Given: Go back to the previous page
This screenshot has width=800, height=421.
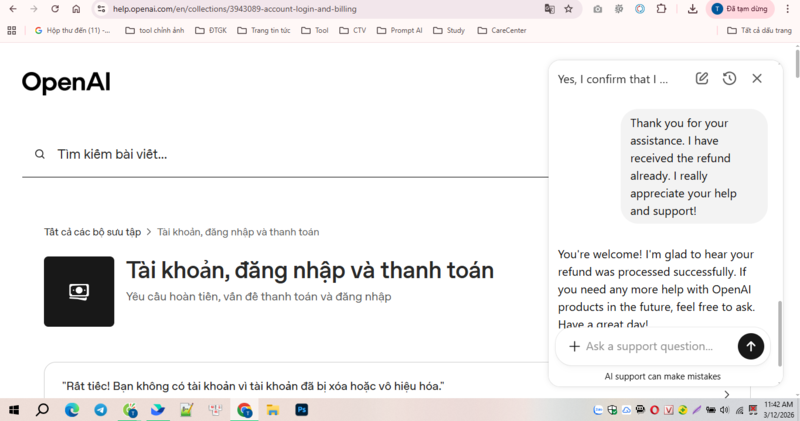Looking at the screenshot, I should pyautogui.click(x=13, y=9).
